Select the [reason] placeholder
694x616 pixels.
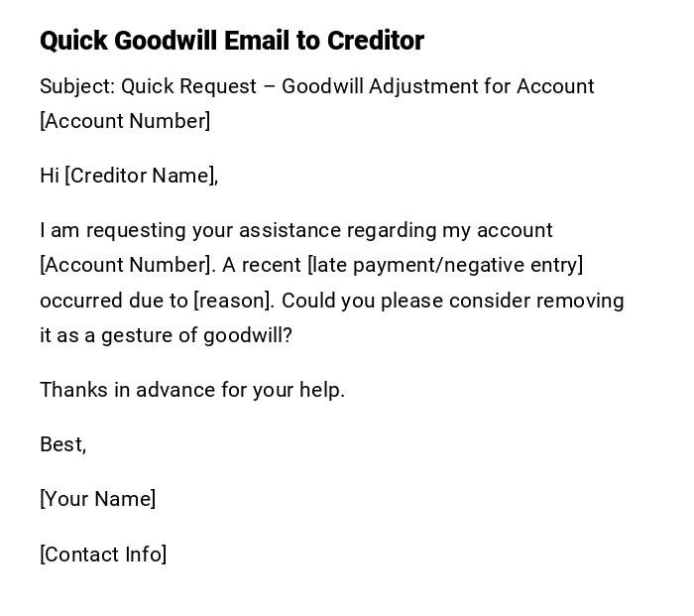tap(232, 301)
